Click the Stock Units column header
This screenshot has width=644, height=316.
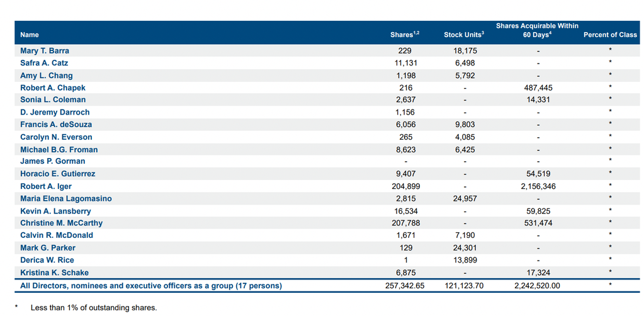(x=464, y=35)
